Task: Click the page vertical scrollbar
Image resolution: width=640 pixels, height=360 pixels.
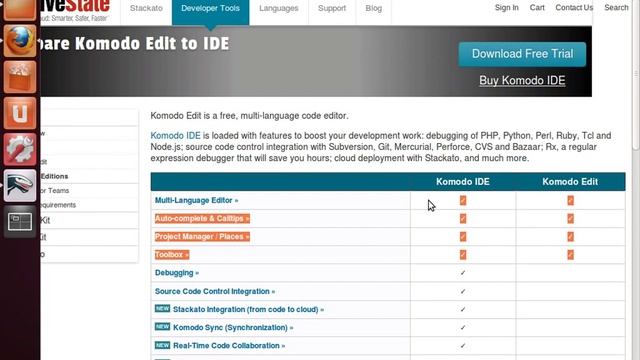Action: pyautogui.click(x=636, y=75)
